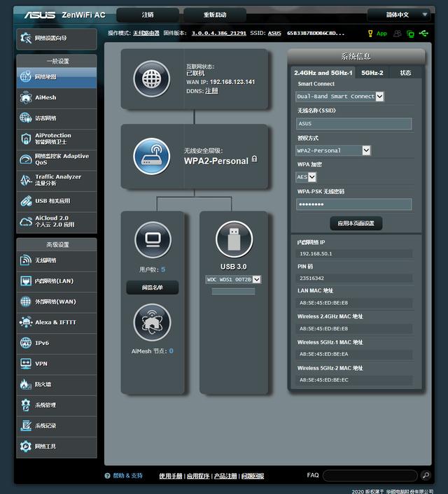Image resolution: width=448 pixels, height=494 pixels.
Task: Open AiProtection in the sidebar
Action: pos(56,139)
